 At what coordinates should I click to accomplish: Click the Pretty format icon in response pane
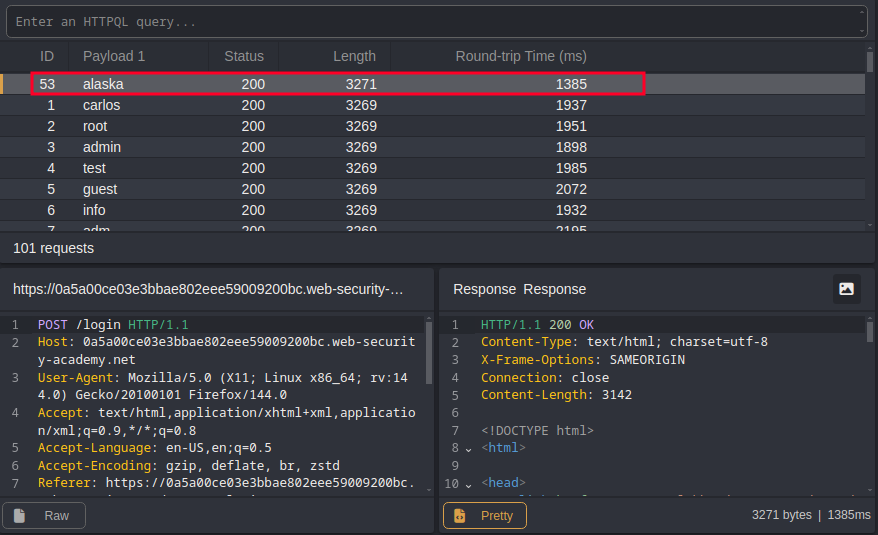click(x=460, y=516)
